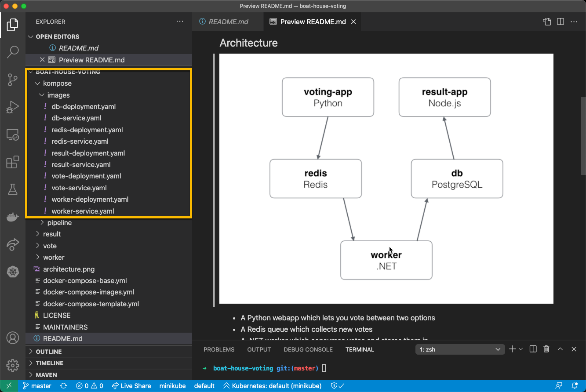Split the editor to the right
This screenshot has width=586, height=392.
[x=561, y=22]
